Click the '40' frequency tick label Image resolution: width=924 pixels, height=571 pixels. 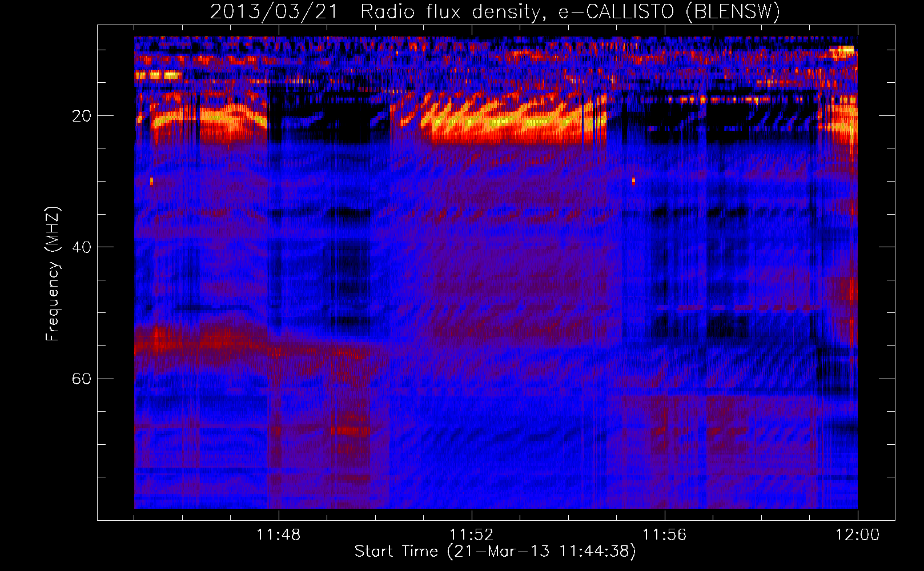coord(82,247)
